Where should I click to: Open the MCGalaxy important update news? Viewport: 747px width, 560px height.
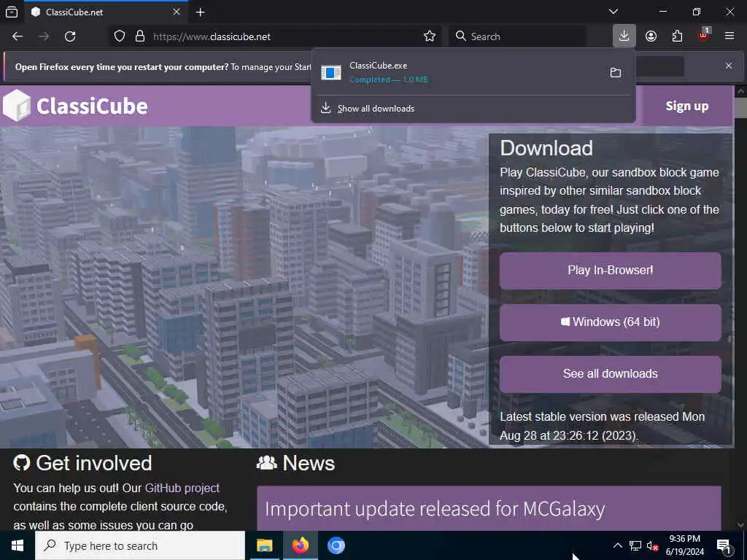[435, 509]
